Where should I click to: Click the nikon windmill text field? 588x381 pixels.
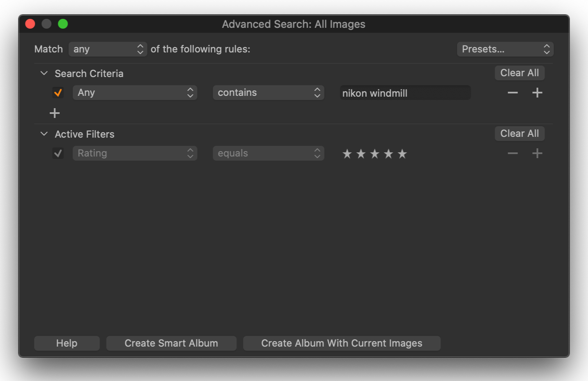click(x=405, y=93)
